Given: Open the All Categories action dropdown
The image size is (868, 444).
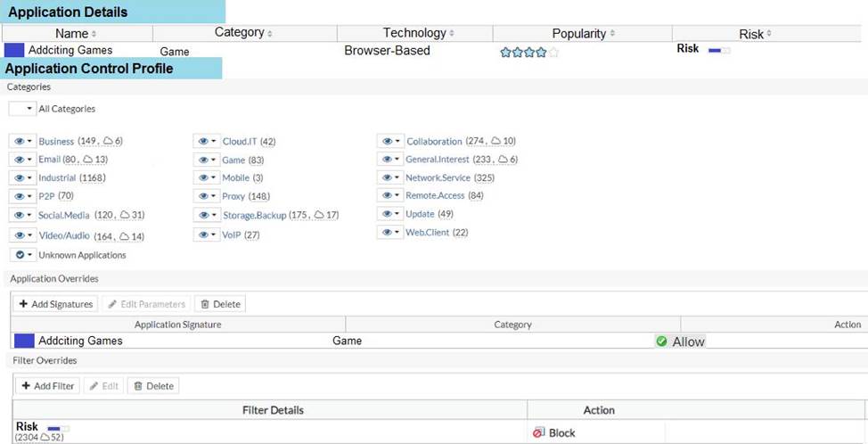Looking at the screenshot, I should coord(29,109).
